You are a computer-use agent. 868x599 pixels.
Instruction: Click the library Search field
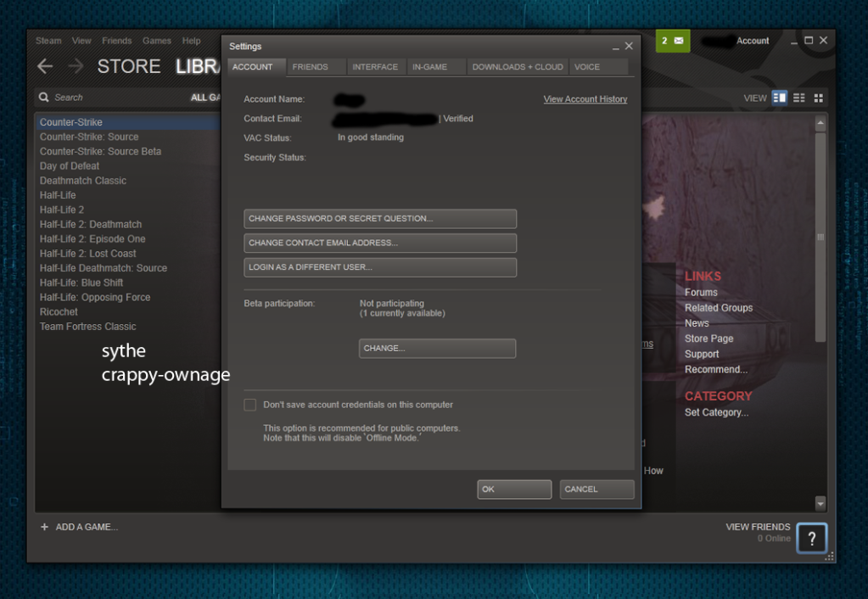point(110,98)
